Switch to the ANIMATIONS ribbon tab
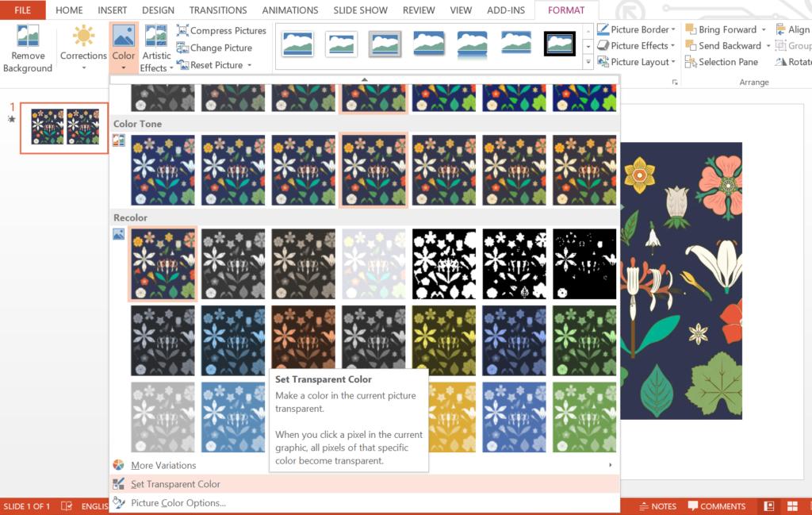Viewport: 812px width, 515px height. (x=290, y=10)
